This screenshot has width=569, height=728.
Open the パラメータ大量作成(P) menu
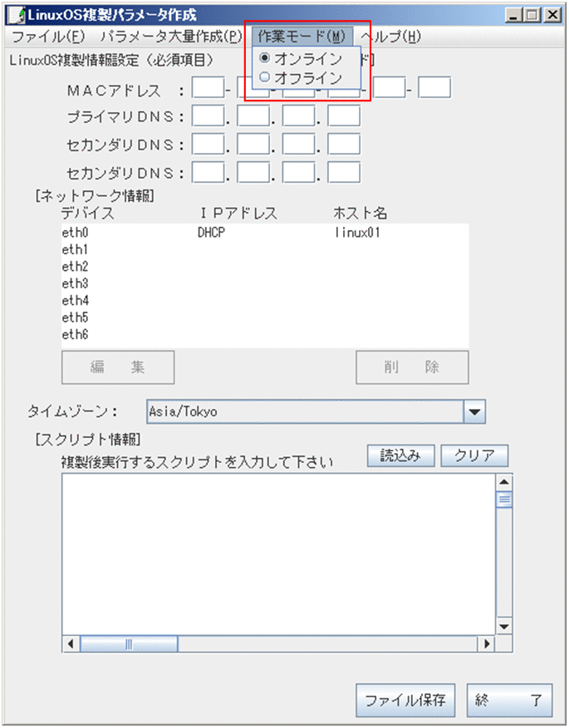[171, 37]
